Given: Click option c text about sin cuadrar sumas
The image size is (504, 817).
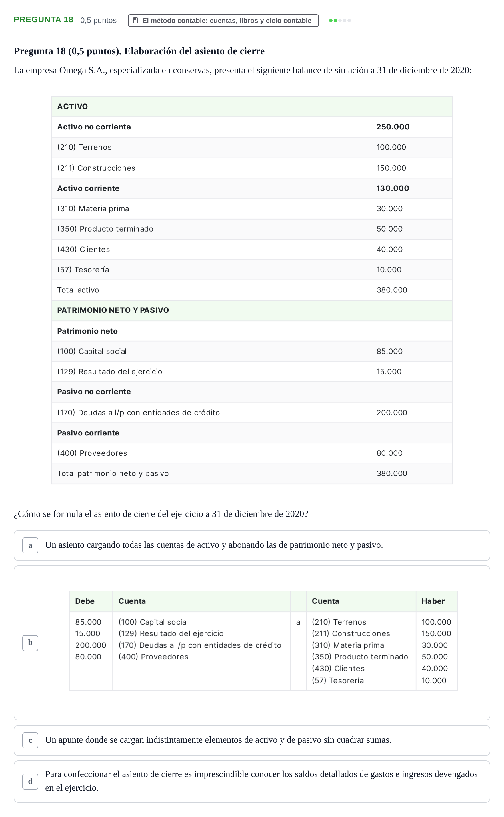Looking at the screenshot, I should click(218, 740).
